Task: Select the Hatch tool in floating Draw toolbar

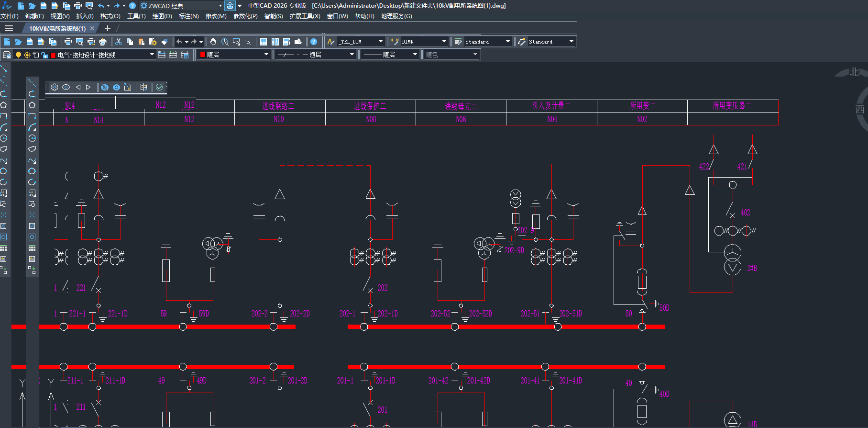Action: click(32, 226)
